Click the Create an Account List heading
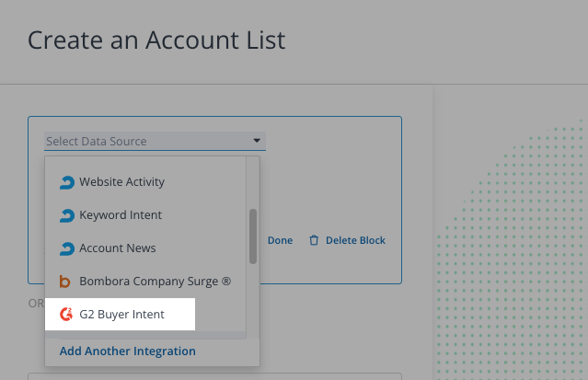The height and width of the screenshot is (380, 588). click(x=156, y=40)
